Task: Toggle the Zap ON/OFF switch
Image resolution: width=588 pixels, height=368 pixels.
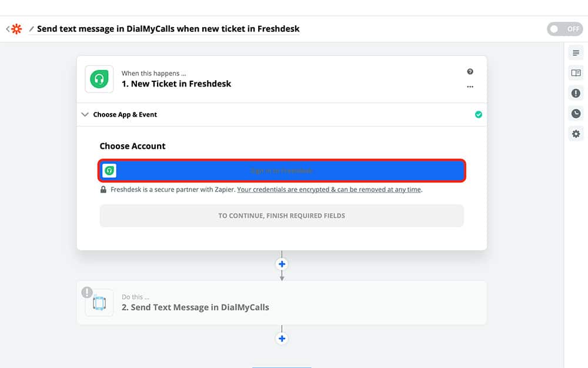Action: coord(564,29)
